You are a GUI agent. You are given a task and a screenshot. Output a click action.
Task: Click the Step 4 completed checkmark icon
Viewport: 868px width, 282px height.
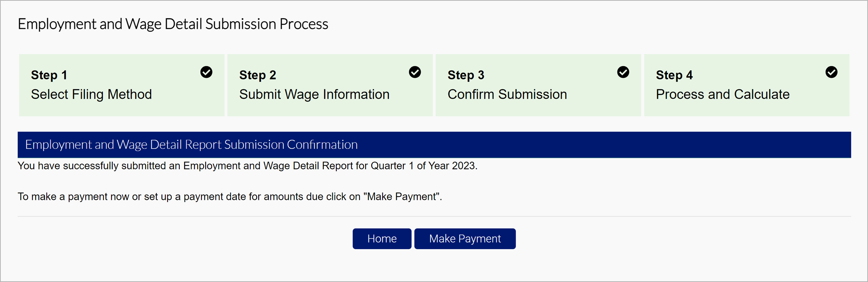click(831, 72)
